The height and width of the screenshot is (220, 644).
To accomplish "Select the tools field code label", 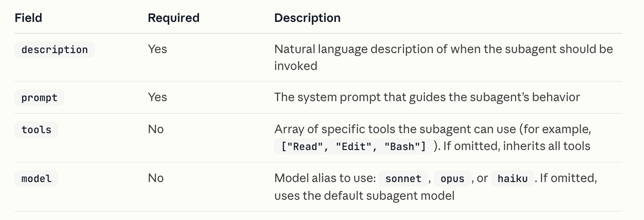I will [x=36, y=130].
